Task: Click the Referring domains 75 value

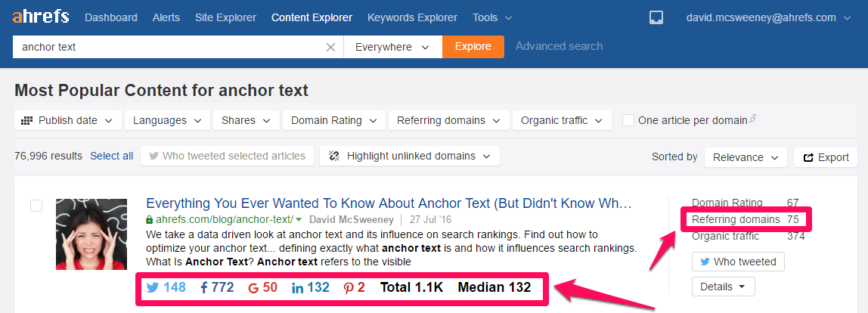Action: coord(792,220)
